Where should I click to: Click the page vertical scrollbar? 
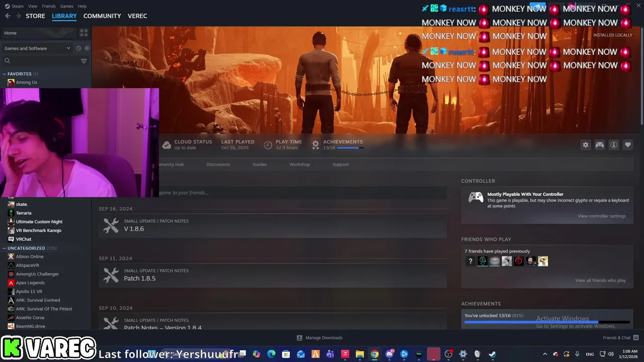click(641, 75)
